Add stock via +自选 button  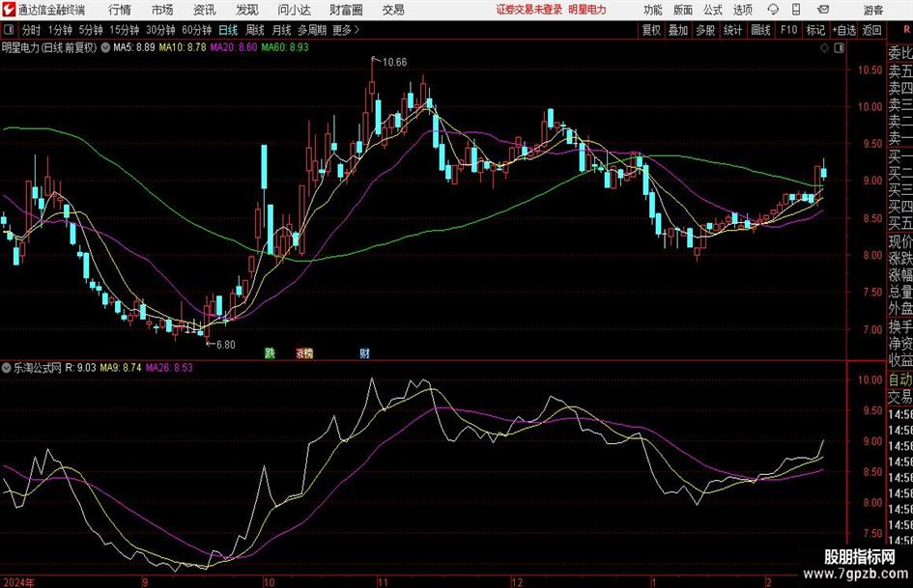(843, 30)
